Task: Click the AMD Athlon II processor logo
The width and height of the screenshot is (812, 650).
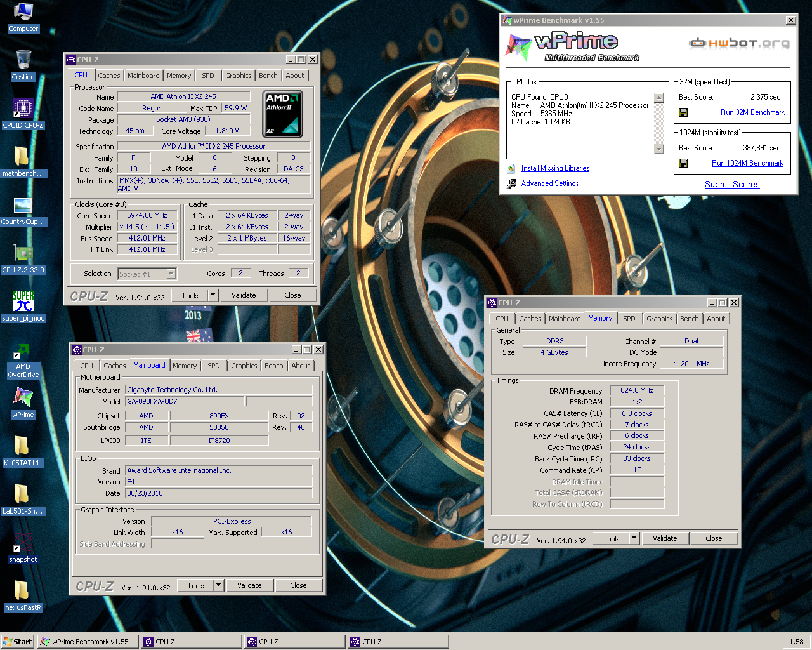Action: tap(282, 114)
